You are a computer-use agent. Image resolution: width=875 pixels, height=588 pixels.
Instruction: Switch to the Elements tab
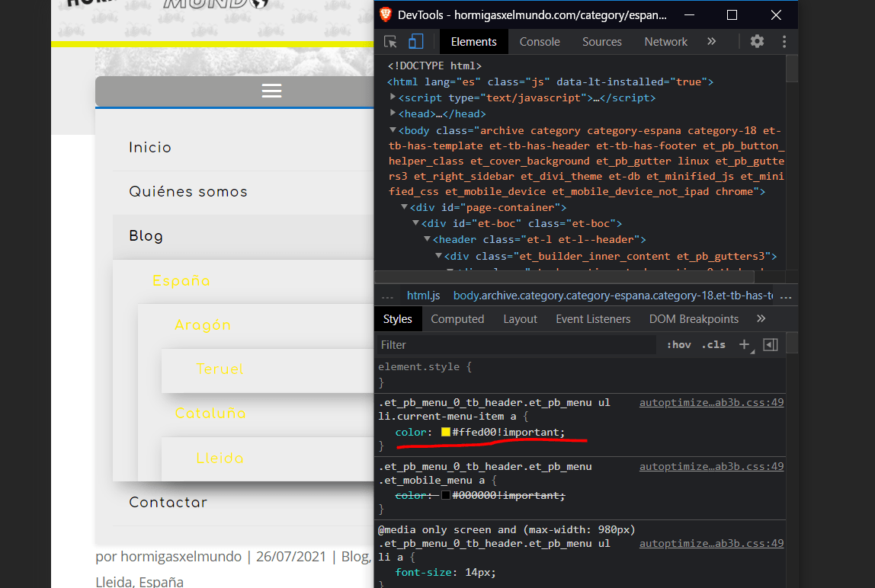coord(473,42)
